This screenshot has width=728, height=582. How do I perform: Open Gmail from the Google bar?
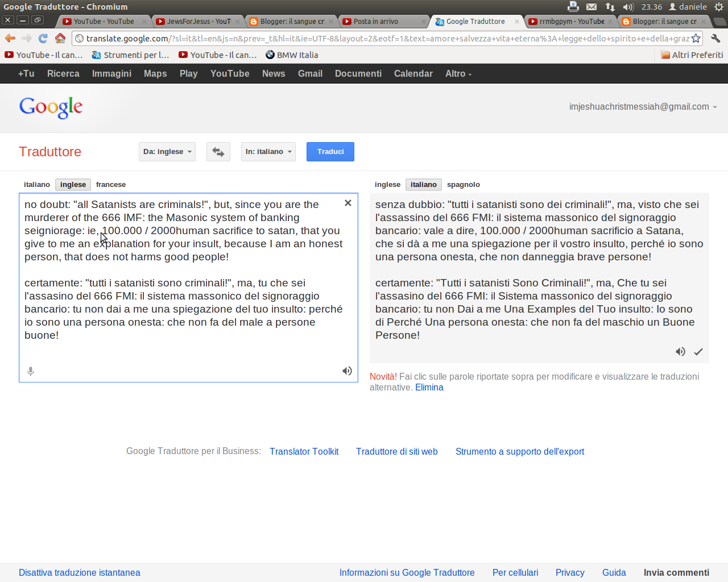click(x=310, y=74)
